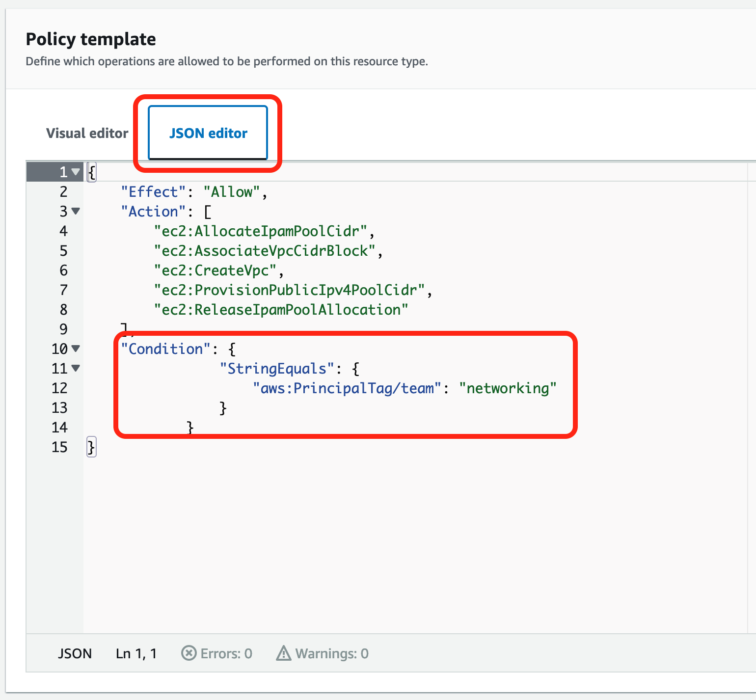Select the "networking" value text
This screenshot has height=700, width=756.
(x=509, y=388)
